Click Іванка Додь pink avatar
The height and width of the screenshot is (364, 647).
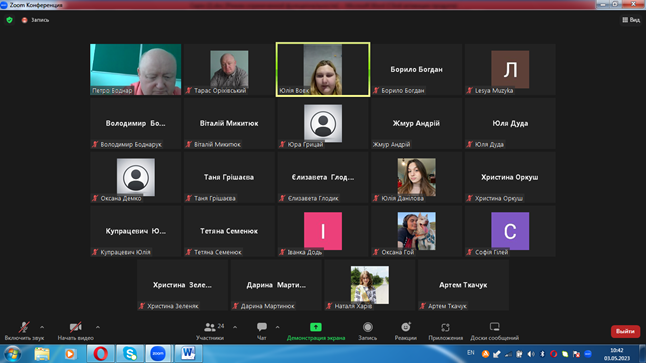click(x=323, y=231)
